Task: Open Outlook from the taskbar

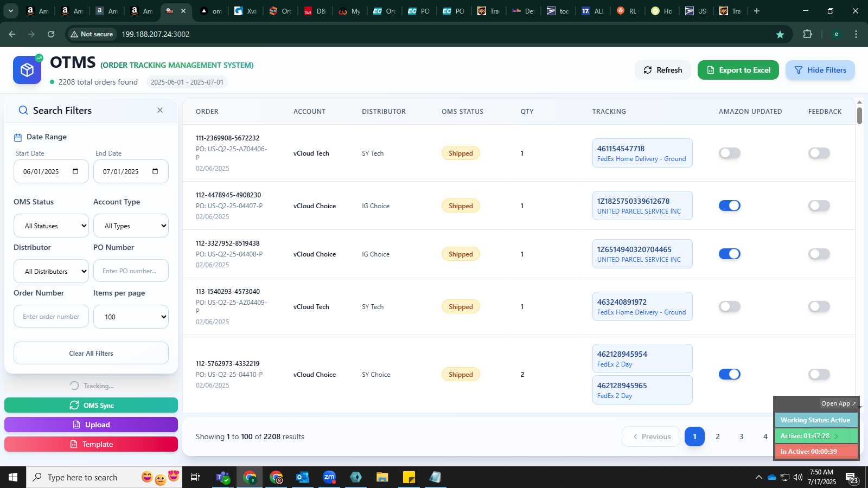Action: tap(302, 477)
